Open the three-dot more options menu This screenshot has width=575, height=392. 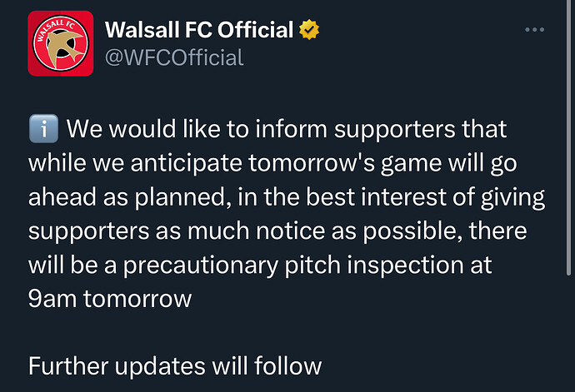(534, 30)
